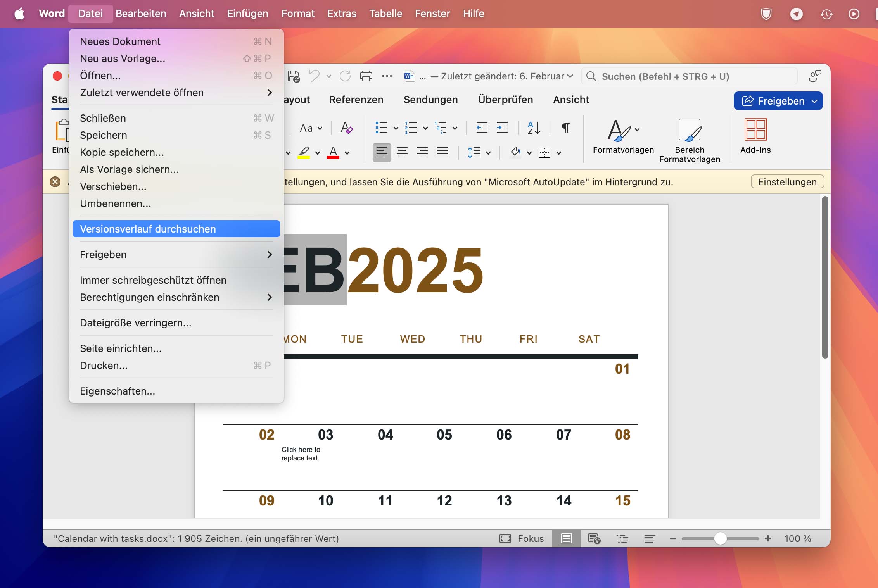
Task: Open the Aa change case dropdown
Action: (x=311, y=128)
